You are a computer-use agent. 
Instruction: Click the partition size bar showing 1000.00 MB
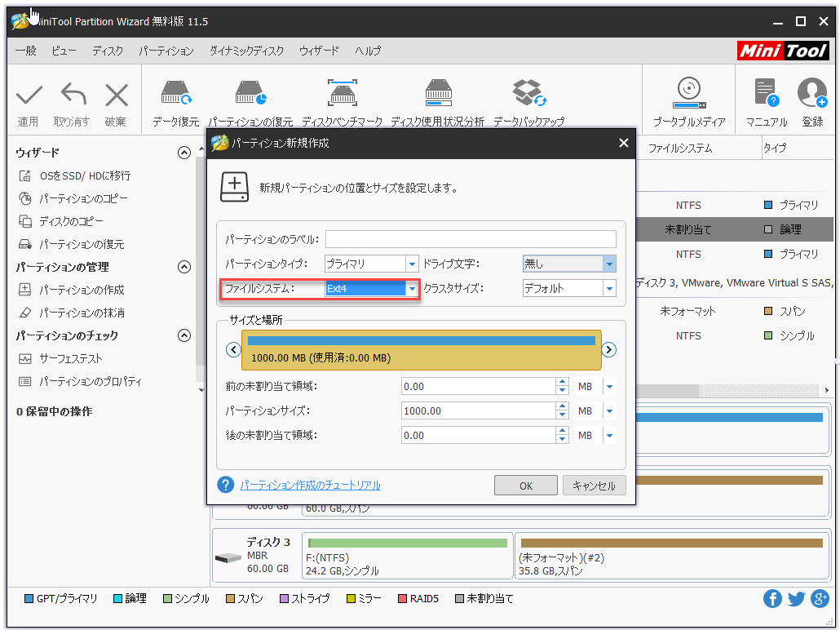(421, 350)
